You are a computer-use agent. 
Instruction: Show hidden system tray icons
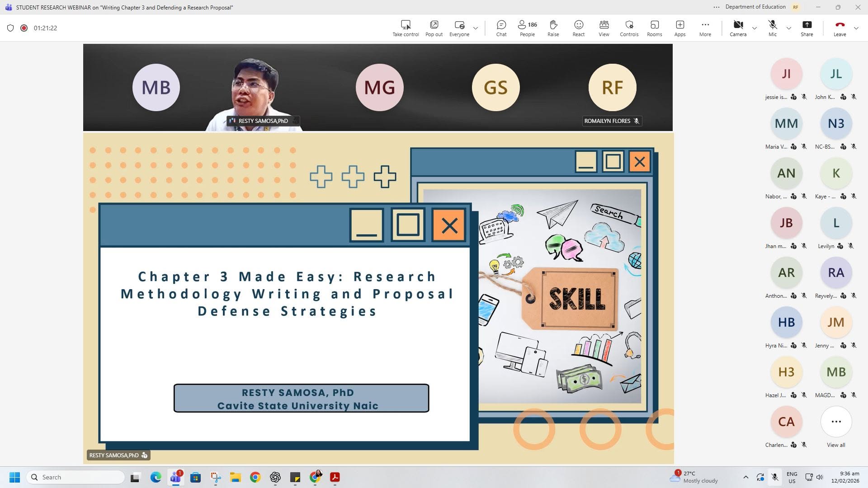pos(745,477)
